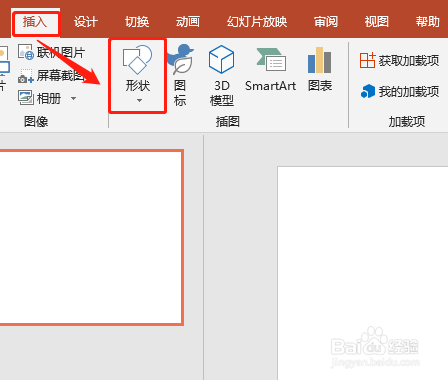The height and width of the screenshot is (380, 448).
Task: Open the 视图 tab
Action: pos(376,22)
